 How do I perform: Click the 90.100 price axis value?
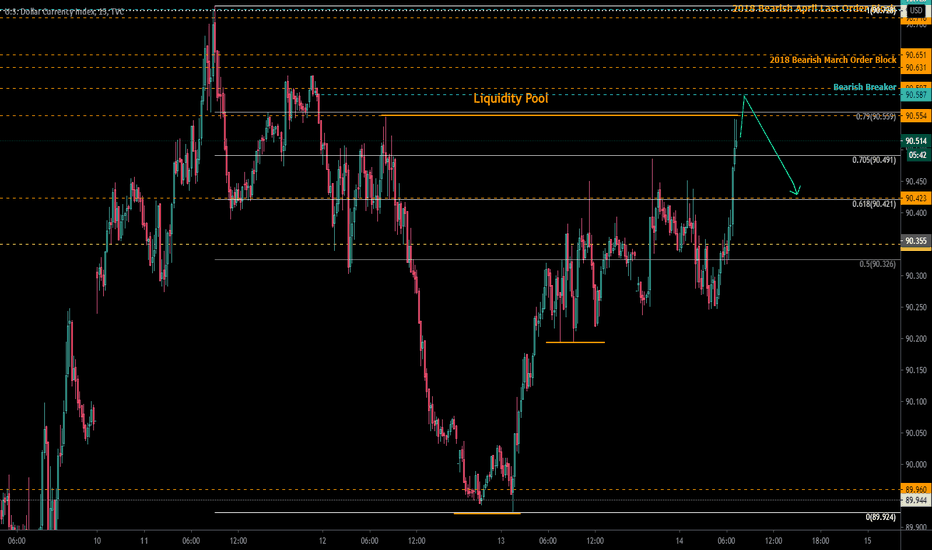tap(916, 402)
